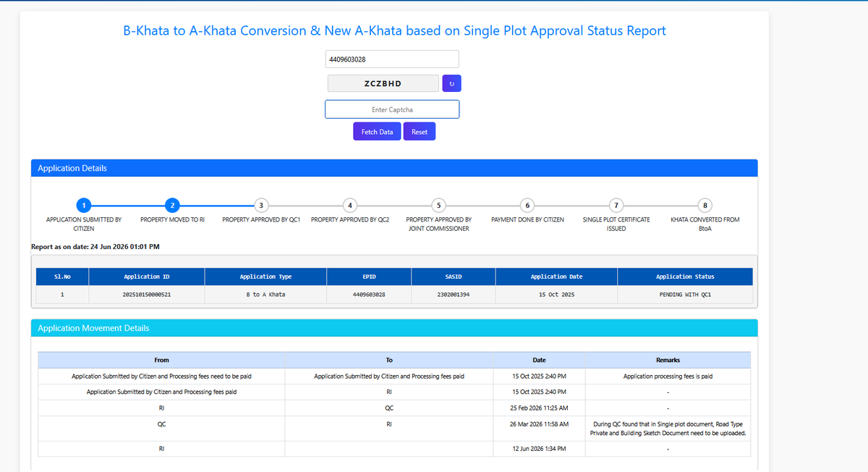Click the Application Status column header
The image size is (868, 472).
685,277
